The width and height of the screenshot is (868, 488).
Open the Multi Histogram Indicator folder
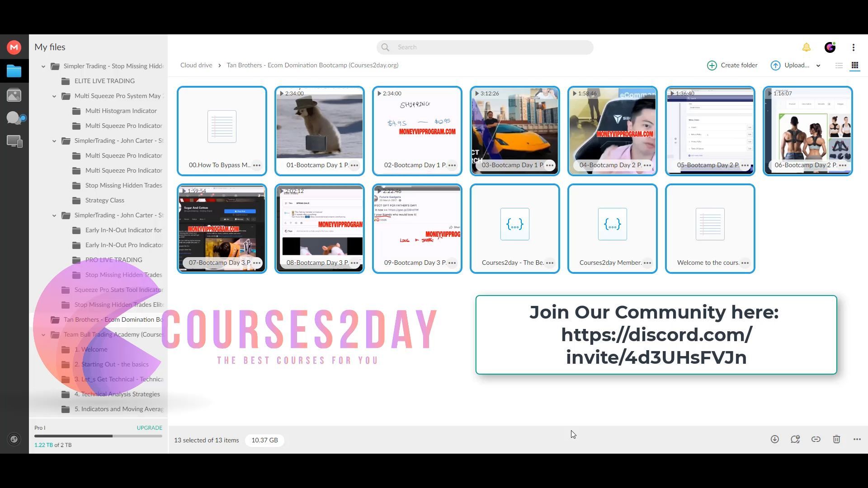click(x=121, y=111)
